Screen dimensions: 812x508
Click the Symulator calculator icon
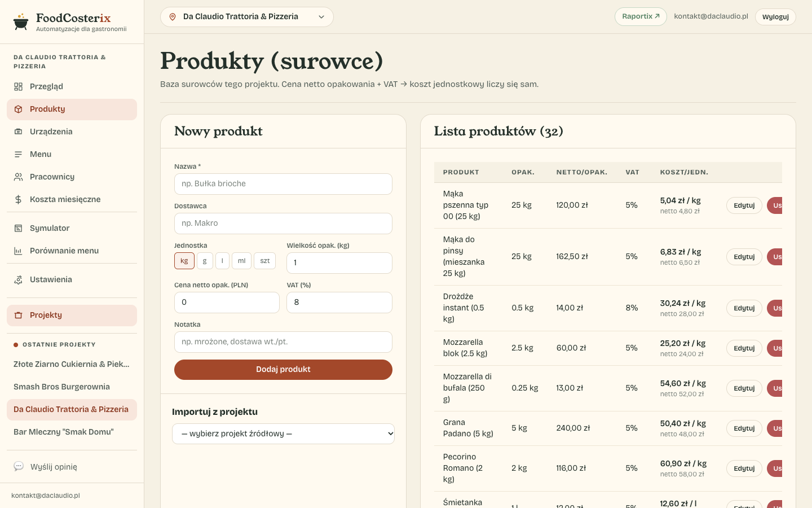pyautogui.click(x=19, y=228)
